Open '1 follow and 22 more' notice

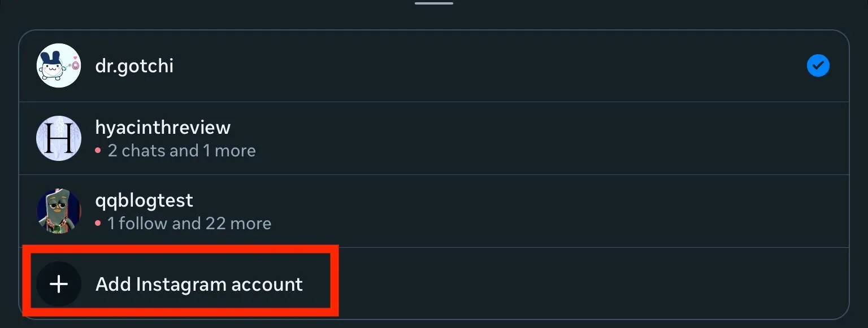189,224
